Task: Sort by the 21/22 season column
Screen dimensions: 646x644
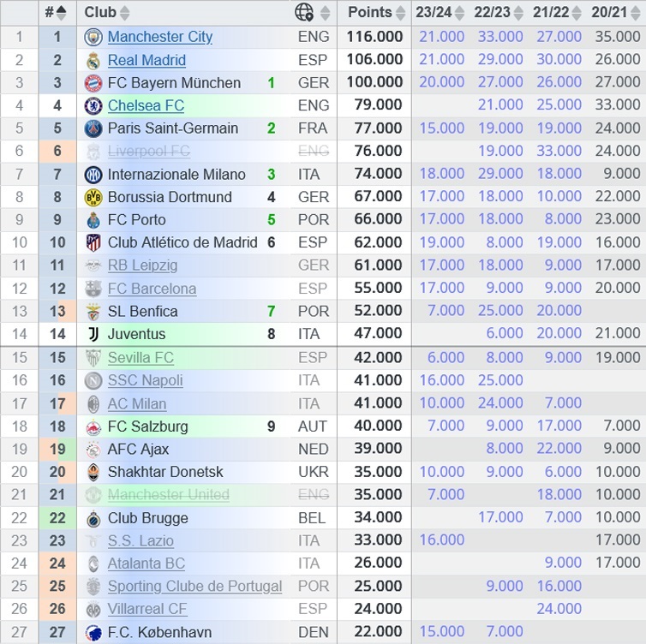Action: click(x=577, y=13)
